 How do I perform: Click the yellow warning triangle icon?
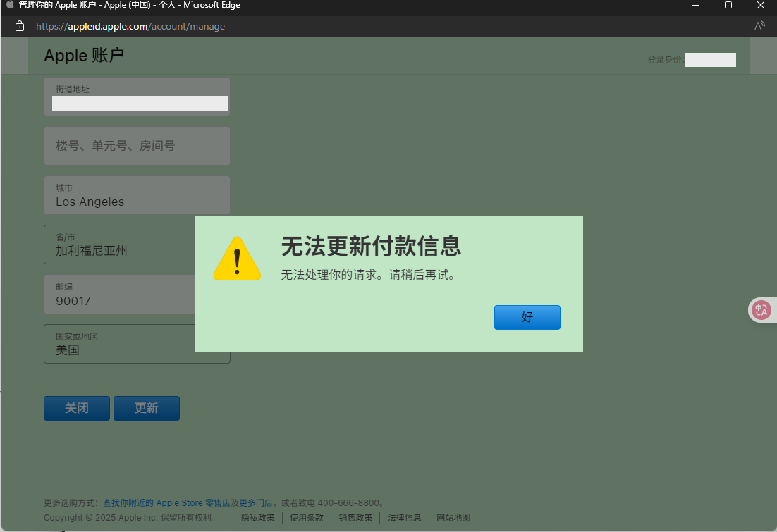point(237,259)
